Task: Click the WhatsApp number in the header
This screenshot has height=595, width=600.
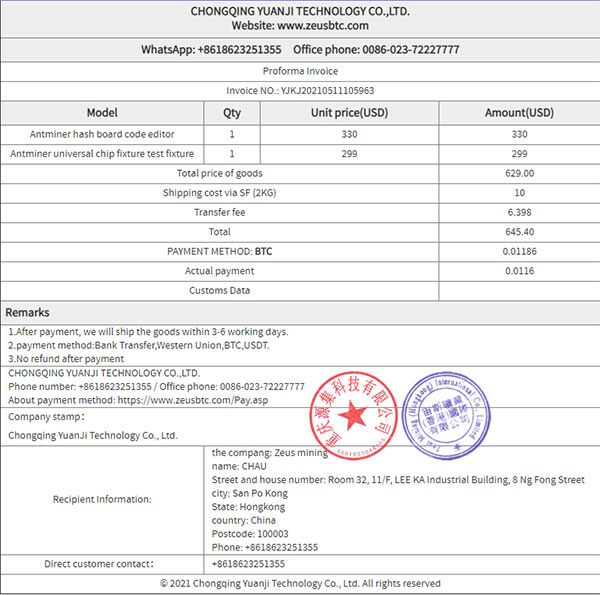Action: 240,50
